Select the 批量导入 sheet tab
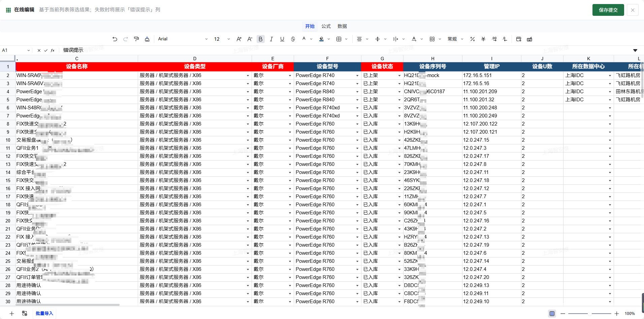This screenshot has width=644, height=319. coord(44,313)
